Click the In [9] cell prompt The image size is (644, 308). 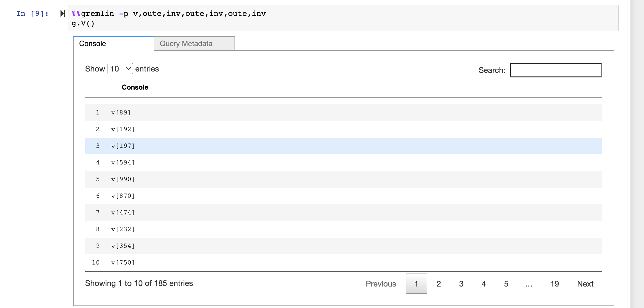32,13
